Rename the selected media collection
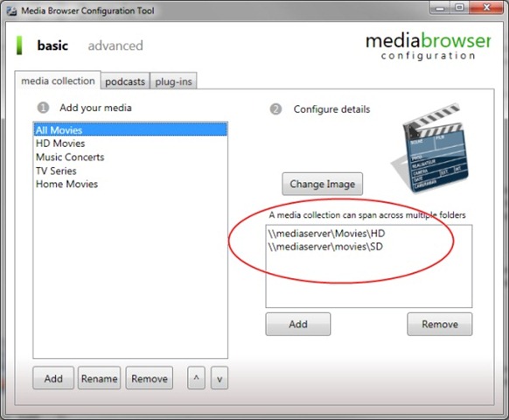Viewport: 509px width, 420px height. (x=100, y=378)
